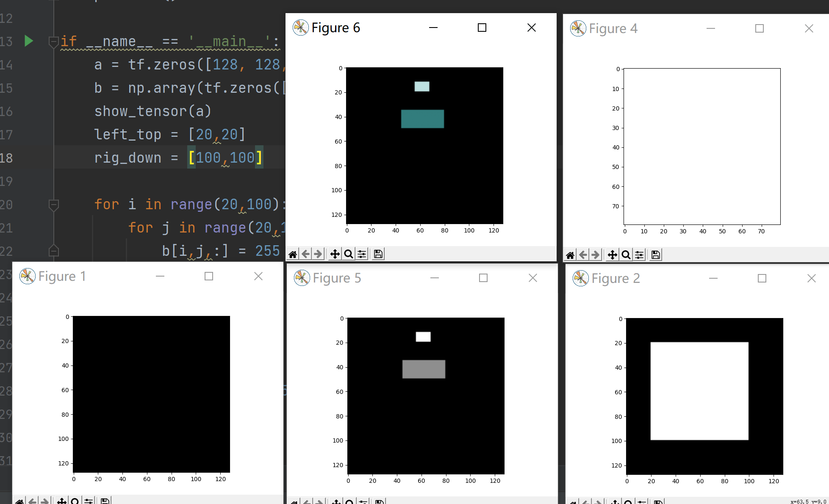
Task: Collapse the for i loop fold marker
Action: (53, 205)
